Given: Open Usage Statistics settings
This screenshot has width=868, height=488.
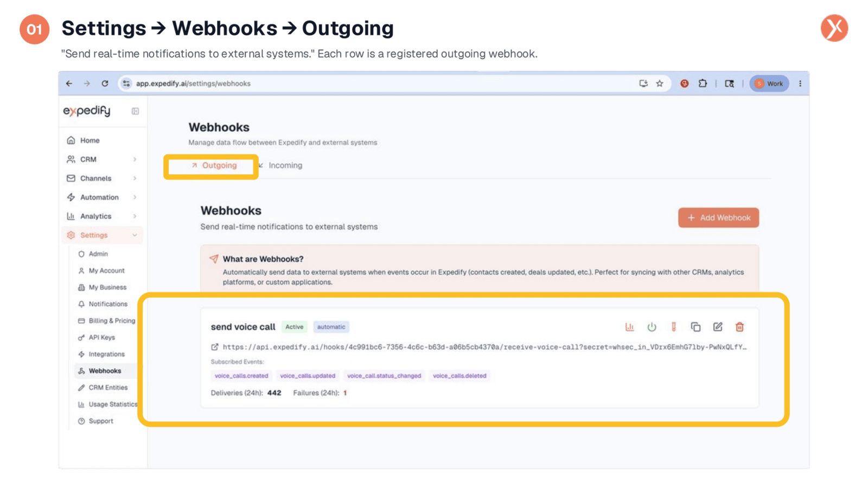Looking at the screenshot, I should click(112, 404).
